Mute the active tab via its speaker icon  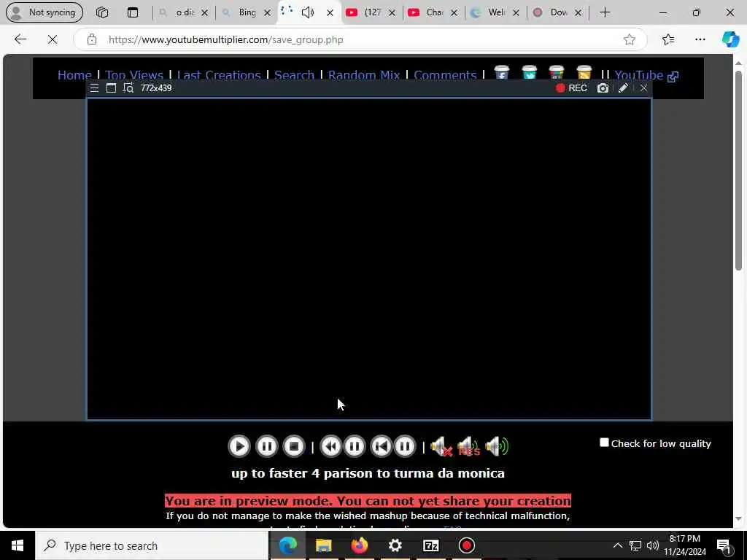[308, 12]
